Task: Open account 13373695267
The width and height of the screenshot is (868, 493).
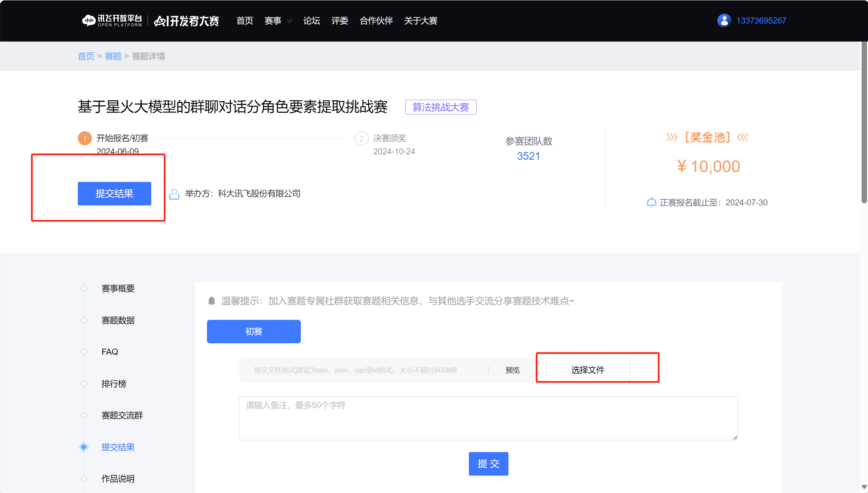Action: pyautogui.click(x=761, y=21)
